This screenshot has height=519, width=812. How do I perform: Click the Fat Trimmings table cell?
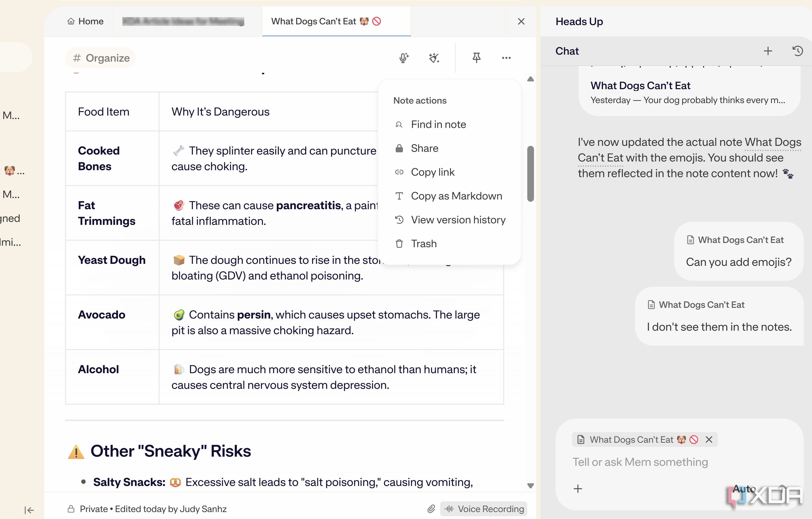pos(112,213)
